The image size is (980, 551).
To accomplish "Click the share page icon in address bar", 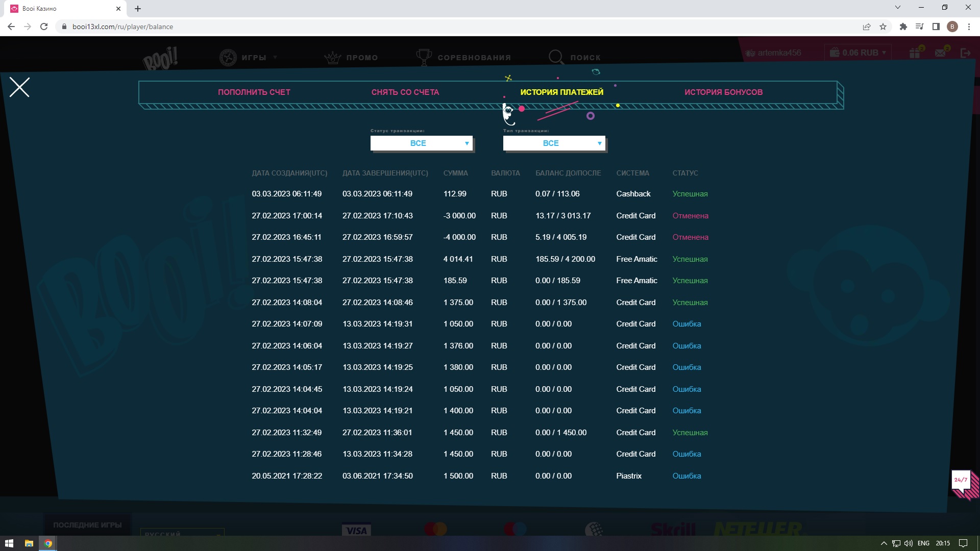I will click(866, 27).
